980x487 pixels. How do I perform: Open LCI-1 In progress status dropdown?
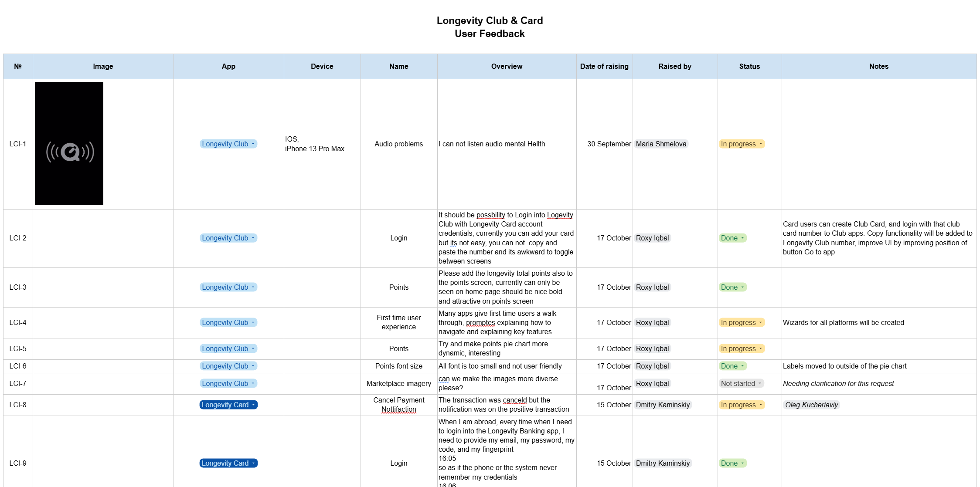tap(760, 144)
